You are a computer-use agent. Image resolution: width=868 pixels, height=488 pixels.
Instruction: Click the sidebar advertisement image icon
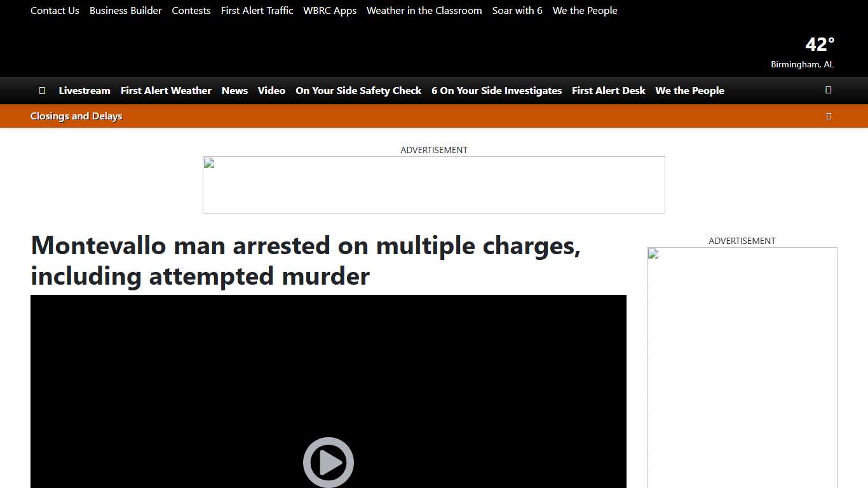point(652,253)
